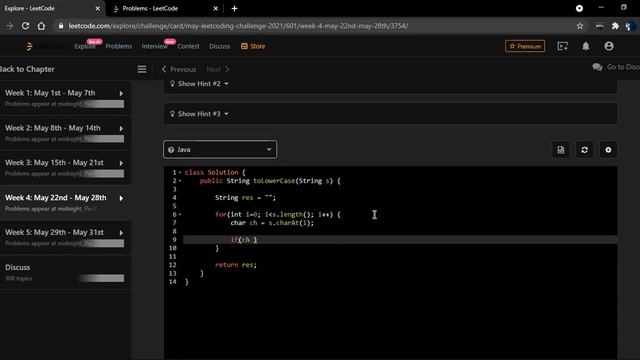
Task: Open the new tab with the plus button
Action: [x=234, y=8]
